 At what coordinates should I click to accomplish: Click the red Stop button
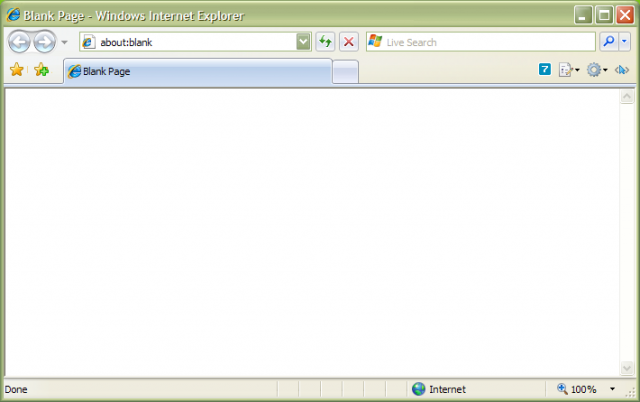349,42
